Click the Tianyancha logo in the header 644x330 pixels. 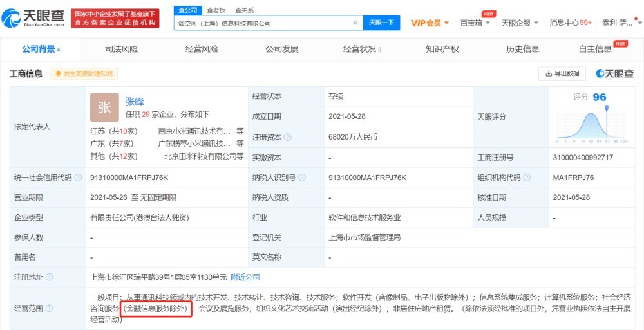(33, 18)
